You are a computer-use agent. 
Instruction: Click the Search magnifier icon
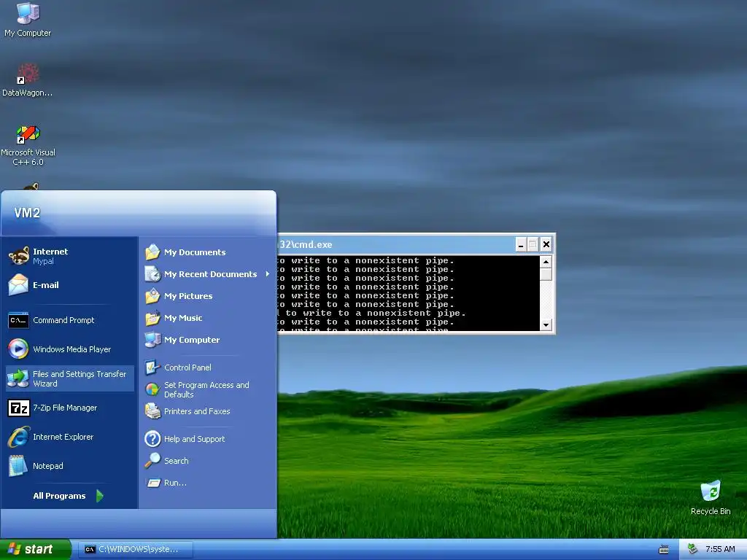tap(152, 461)
